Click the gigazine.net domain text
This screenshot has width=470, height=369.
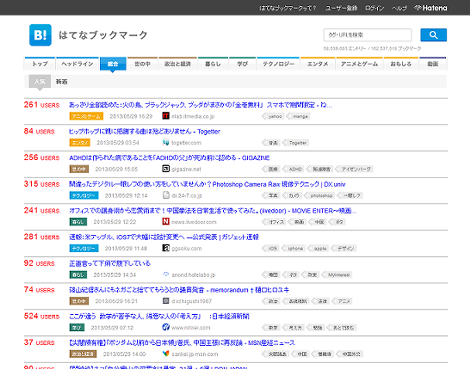tap(186, 169)
